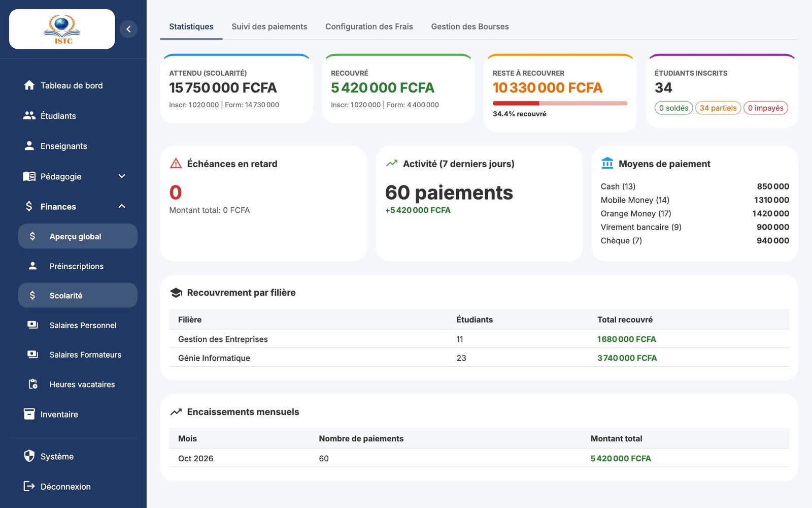Collapse the Finances menu chevron
Image resolution: width=812 pixels, height=508 pixels.
(122, 206)
